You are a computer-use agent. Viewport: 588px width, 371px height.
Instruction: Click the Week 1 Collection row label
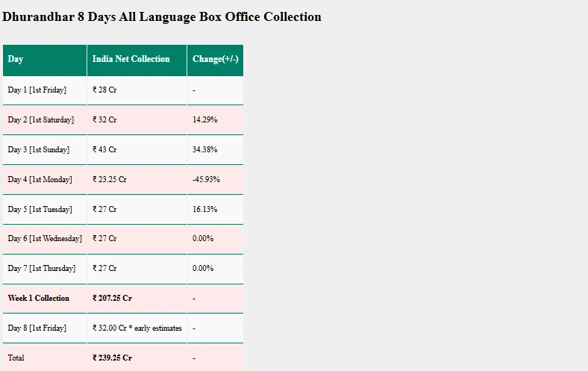click(x=39, y=299)
